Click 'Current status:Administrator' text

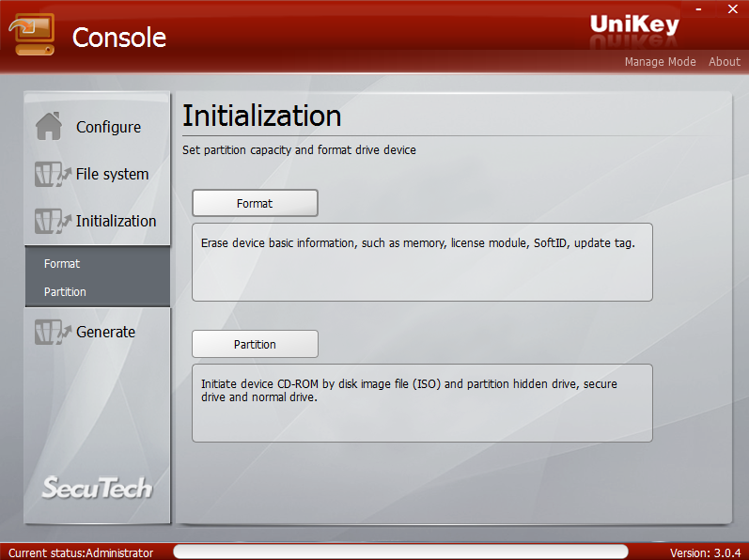[x=81, y=552]
